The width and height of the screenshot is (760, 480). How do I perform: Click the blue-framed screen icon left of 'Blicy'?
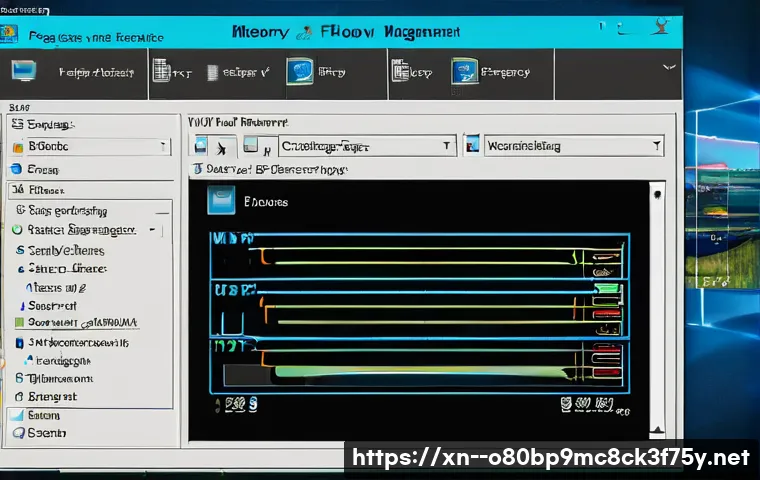pos(299,72)
